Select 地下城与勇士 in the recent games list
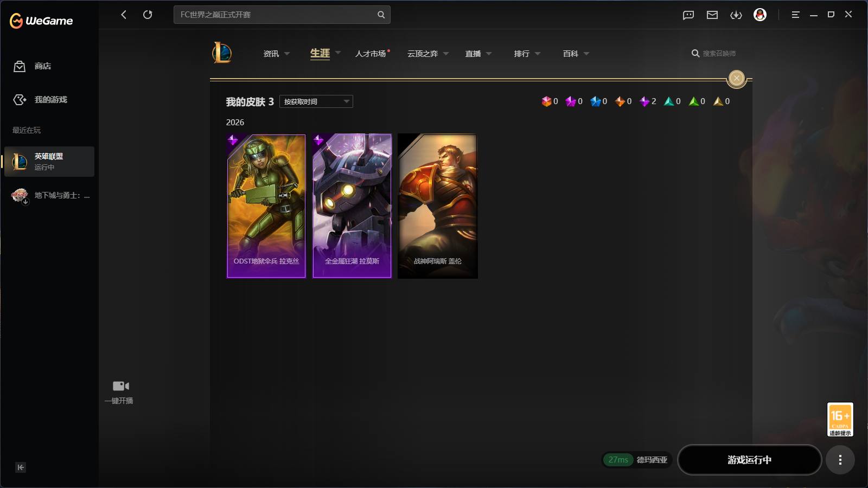Viewport: 868px width, 488px height. click(49, 195)
